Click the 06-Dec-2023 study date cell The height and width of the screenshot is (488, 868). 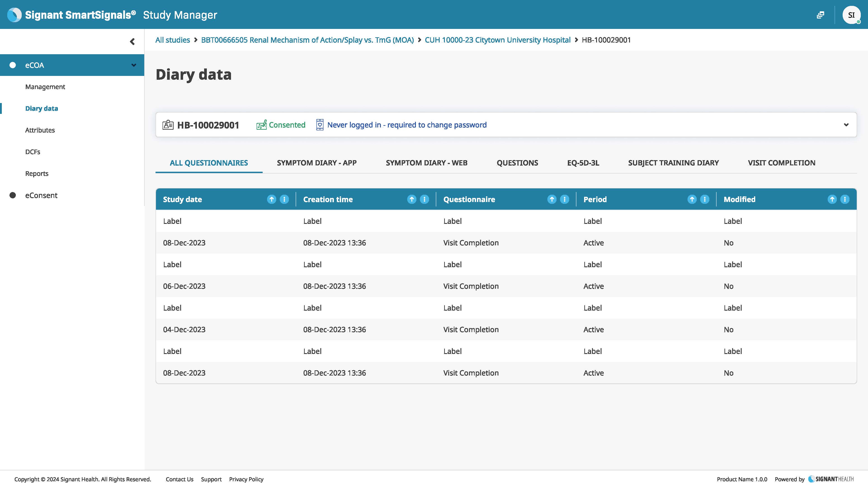[184, 286]
